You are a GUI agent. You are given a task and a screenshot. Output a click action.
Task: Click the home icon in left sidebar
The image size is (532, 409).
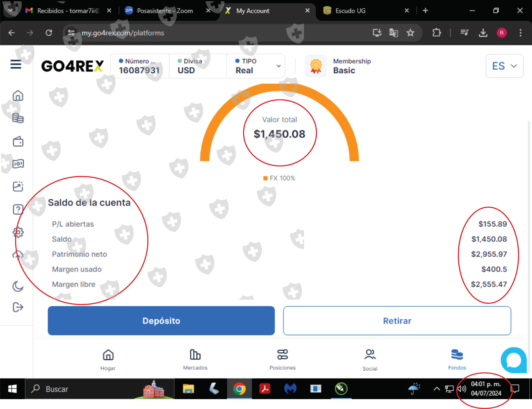pyautogui.click(x=18, y=95)
